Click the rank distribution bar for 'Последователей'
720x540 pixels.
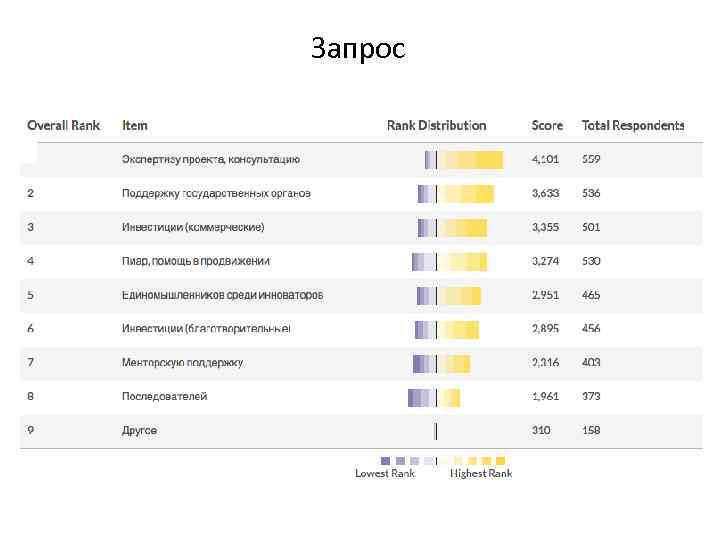pyautogui.click(x=434, y=397)
